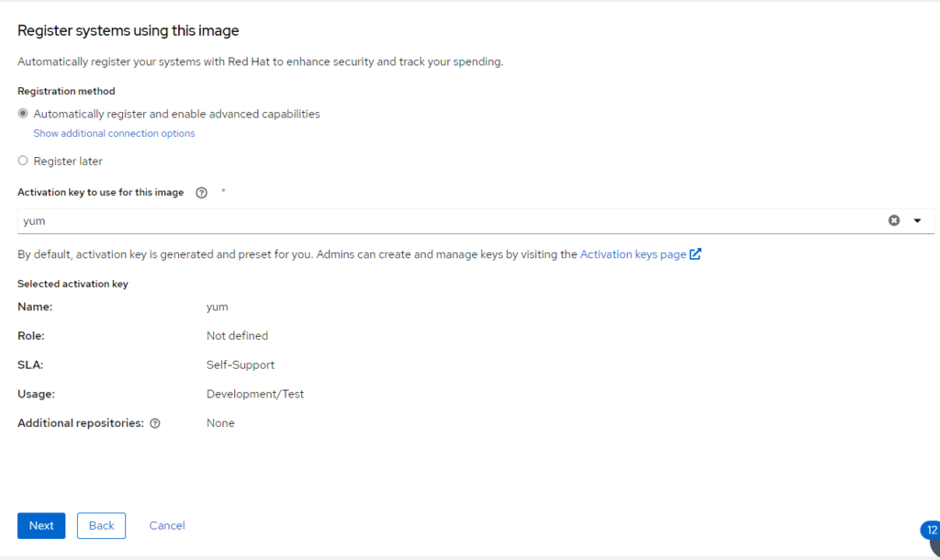Expand the activation key dropdown caret
The width and height of the screenshot is (940, 560).
click(917, 220)
